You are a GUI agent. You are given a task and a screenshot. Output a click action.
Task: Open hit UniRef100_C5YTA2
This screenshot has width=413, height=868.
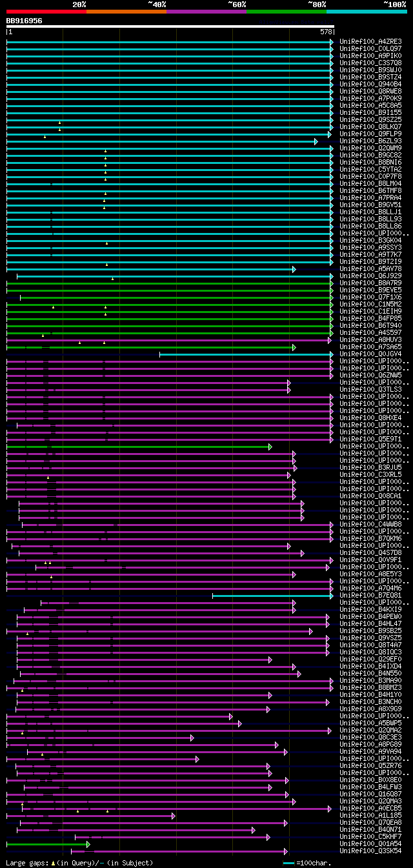(370, 169)
